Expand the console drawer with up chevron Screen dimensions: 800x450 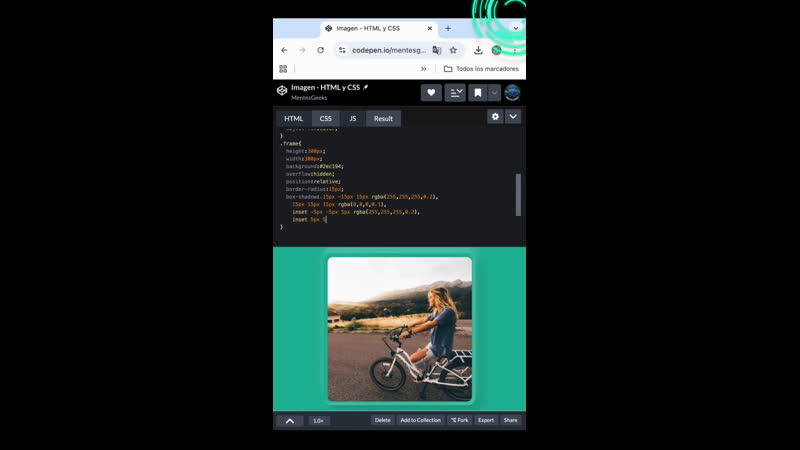point(289,421)
